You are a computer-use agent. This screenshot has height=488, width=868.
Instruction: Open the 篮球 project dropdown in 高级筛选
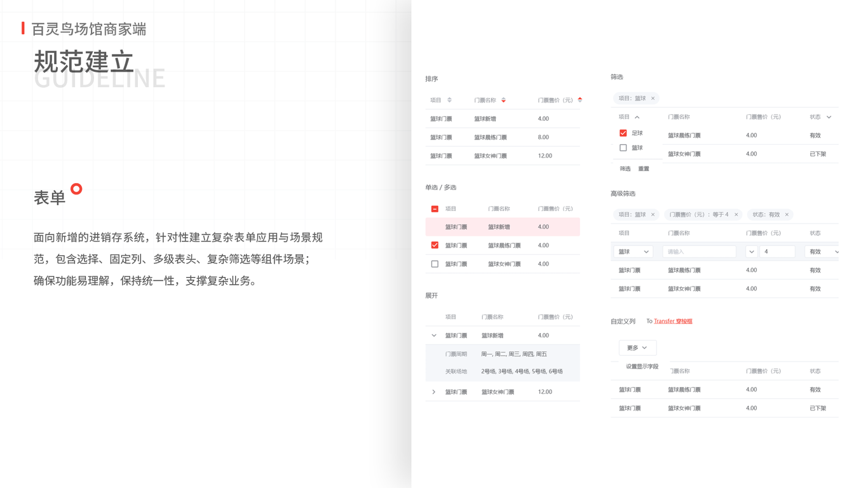634,252
